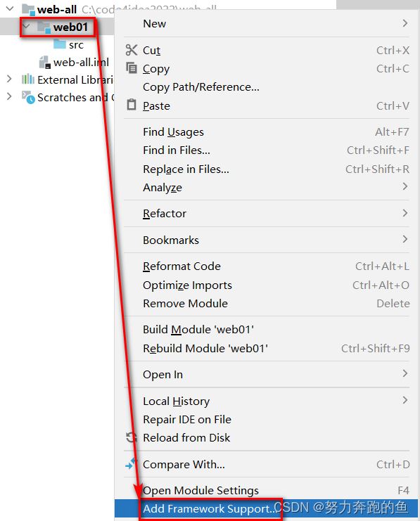Select Open Module Settings entry
The image size is (420, 521).
tap(267, 491)
